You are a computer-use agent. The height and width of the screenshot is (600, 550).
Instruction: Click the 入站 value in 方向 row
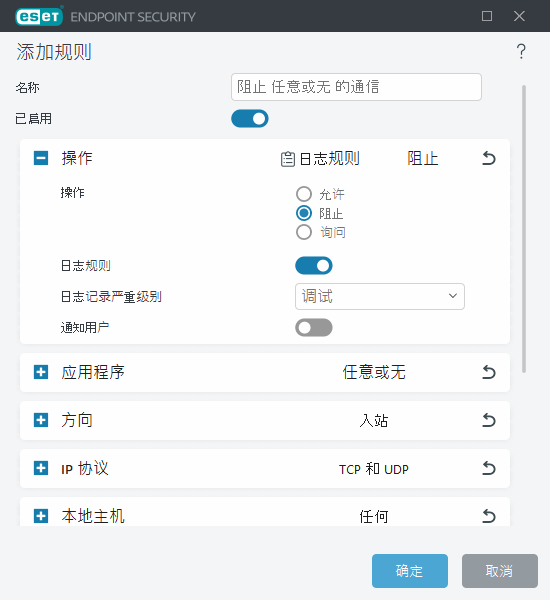pos(374,421)
